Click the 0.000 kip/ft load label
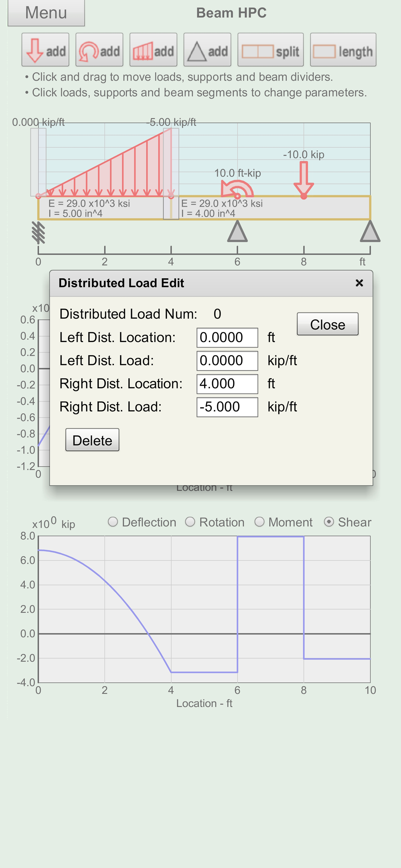This screenshot has height=868, width=401. pyautogui.click(x=38, y=122)
